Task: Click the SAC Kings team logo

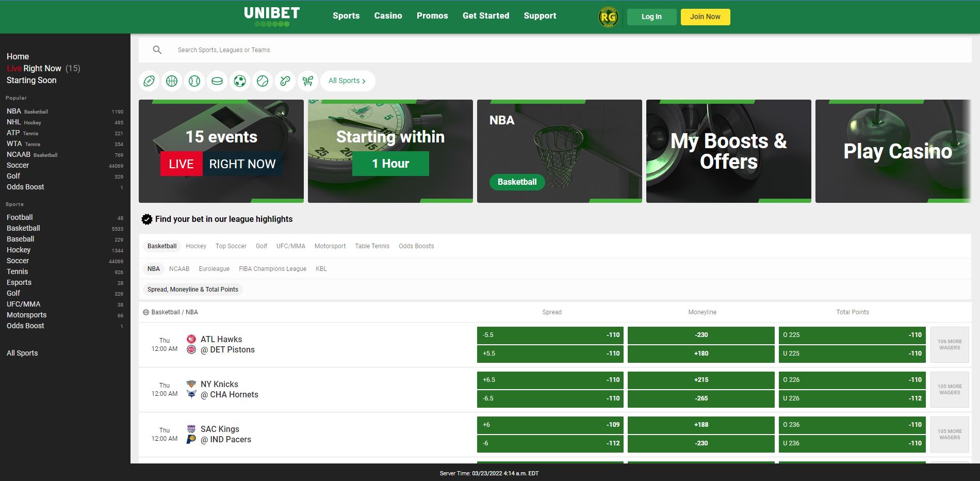Action: pyautogui.click(x=191, y=429)
